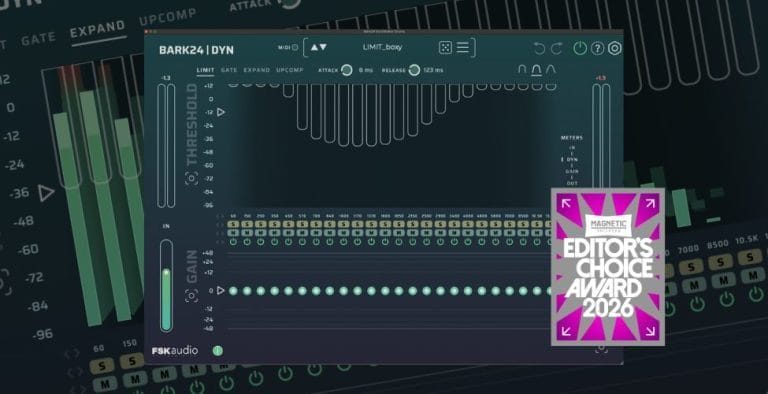Click the gain dot of the 5800 band

coord(496,291)
